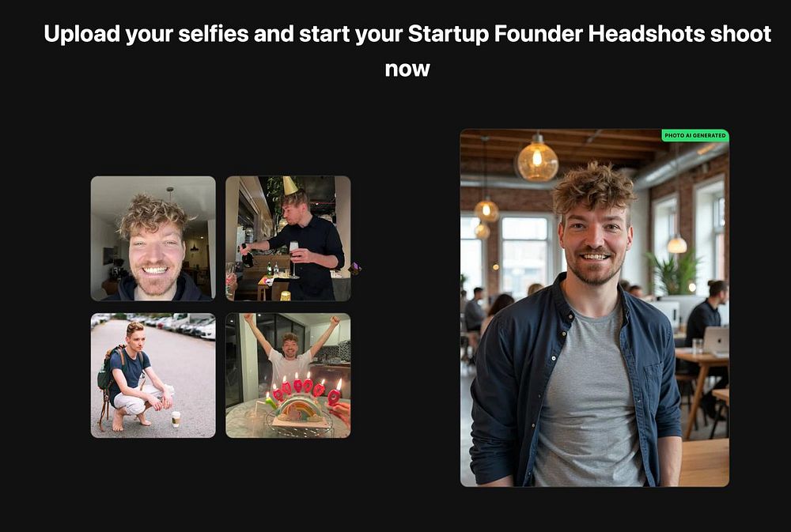The image size is (791, 532).
Task: Click the coffee cup on the street
Action: (x=176, y=418)
